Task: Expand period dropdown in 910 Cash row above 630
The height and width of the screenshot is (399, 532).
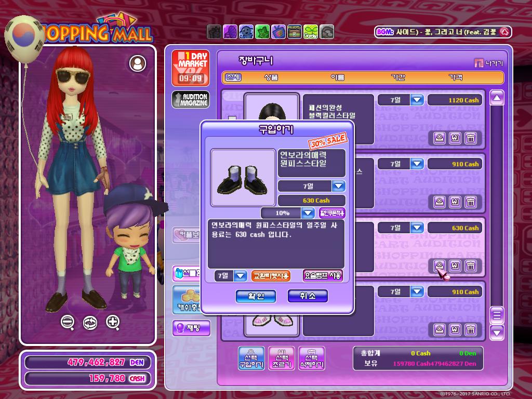Action: point(417,164)
